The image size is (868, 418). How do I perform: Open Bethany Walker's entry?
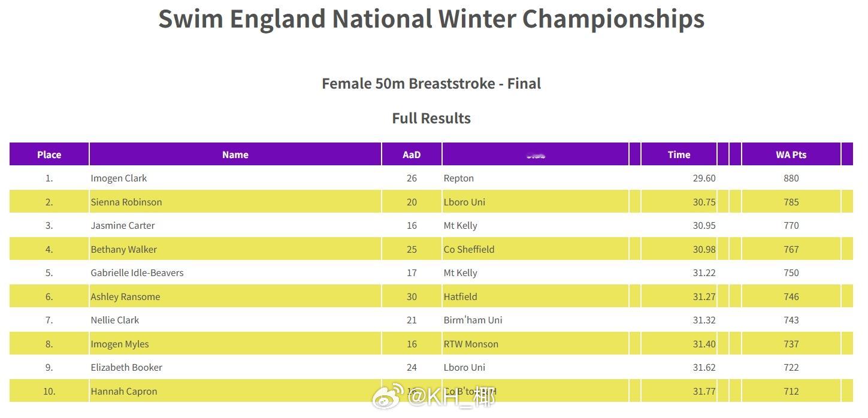124,250
